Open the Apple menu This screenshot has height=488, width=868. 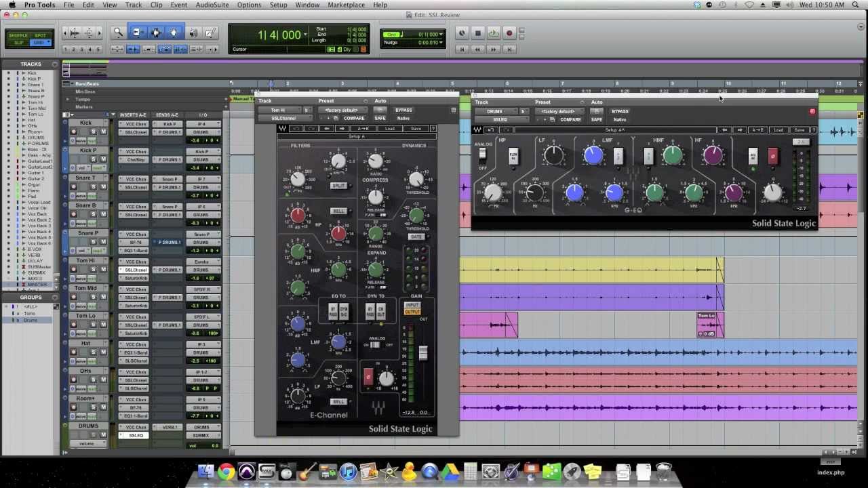point(11,5)
